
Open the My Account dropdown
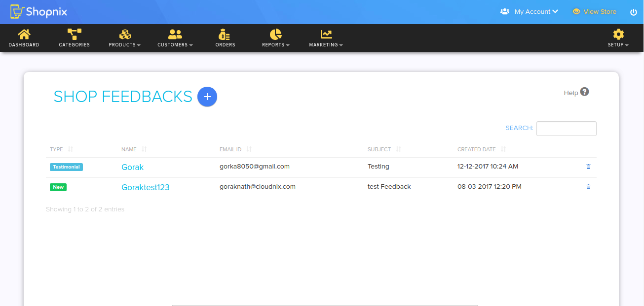pos(529,12)
